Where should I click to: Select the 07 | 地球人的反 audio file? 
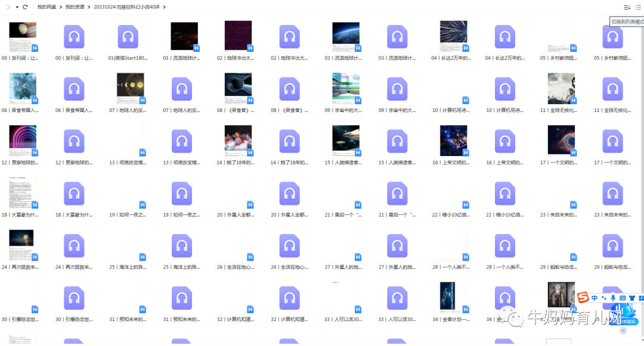(x=182, y=89)
